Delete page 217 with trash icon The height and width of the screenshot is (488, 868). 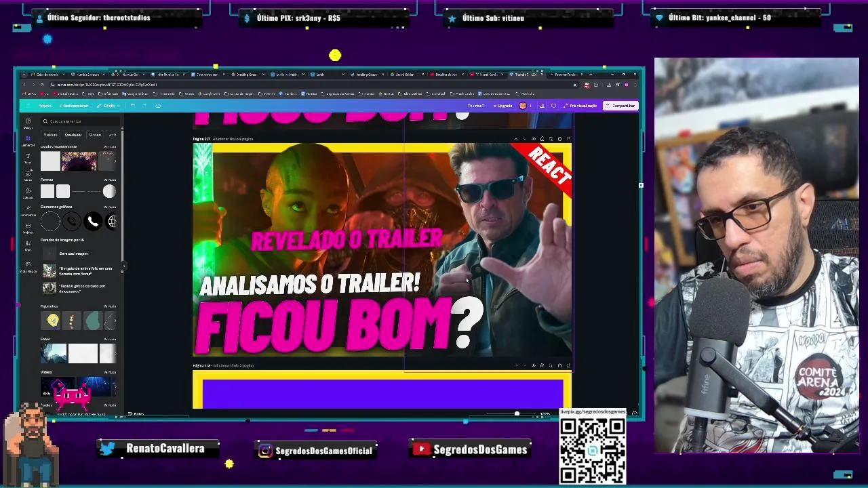pos(559,139)
